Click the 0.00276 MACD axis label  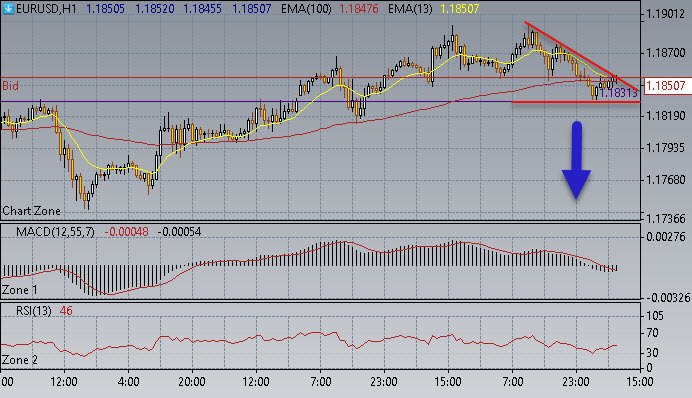tap(666, 237)
